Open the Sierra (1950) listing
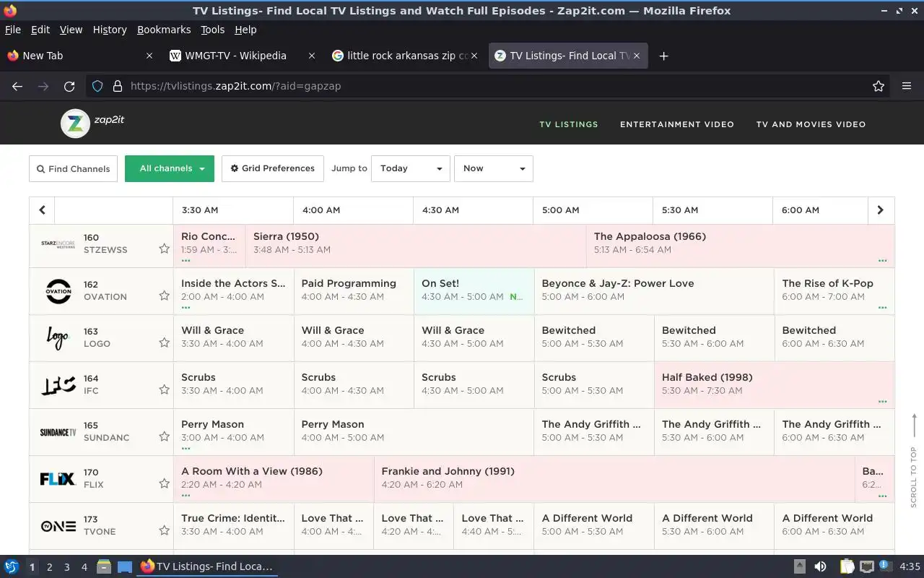The height and width of the screenshot is (578, 924). tap(416, 246)
